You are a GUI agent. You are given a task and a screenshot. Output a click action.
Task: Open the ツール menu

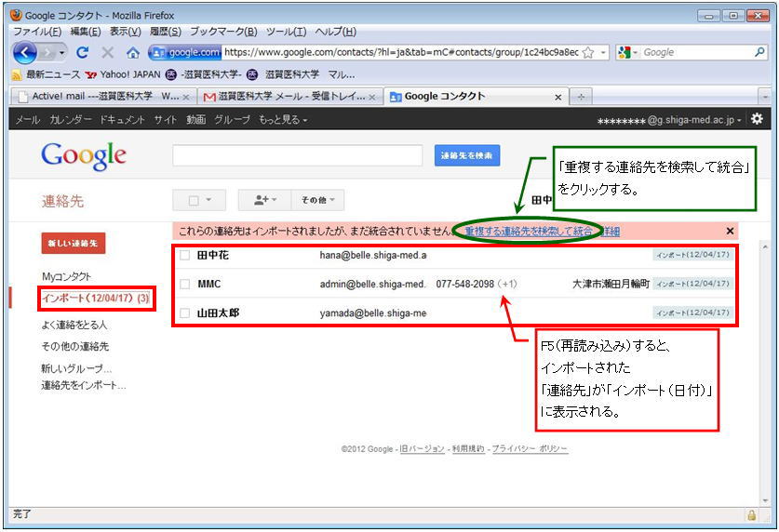pyautogui.click(x=286, y=32)
